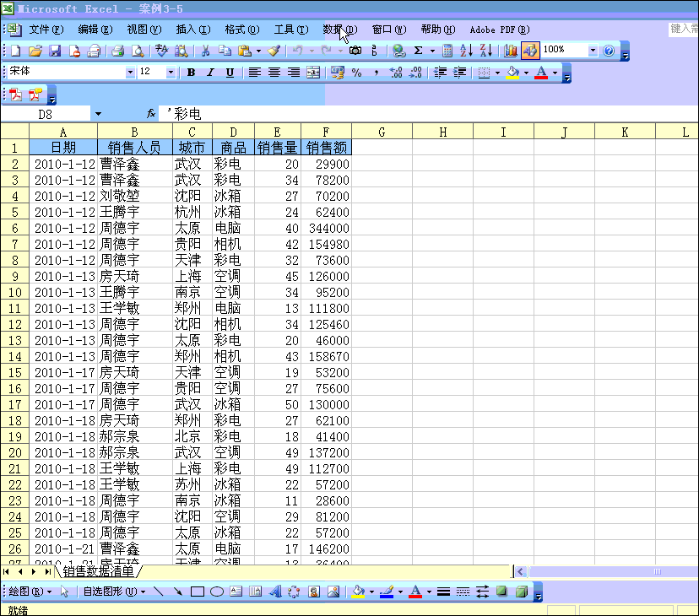The image size is (699, 616).
Task: Run Spelling check from the toolbar
Action: (x=162, y=51)
